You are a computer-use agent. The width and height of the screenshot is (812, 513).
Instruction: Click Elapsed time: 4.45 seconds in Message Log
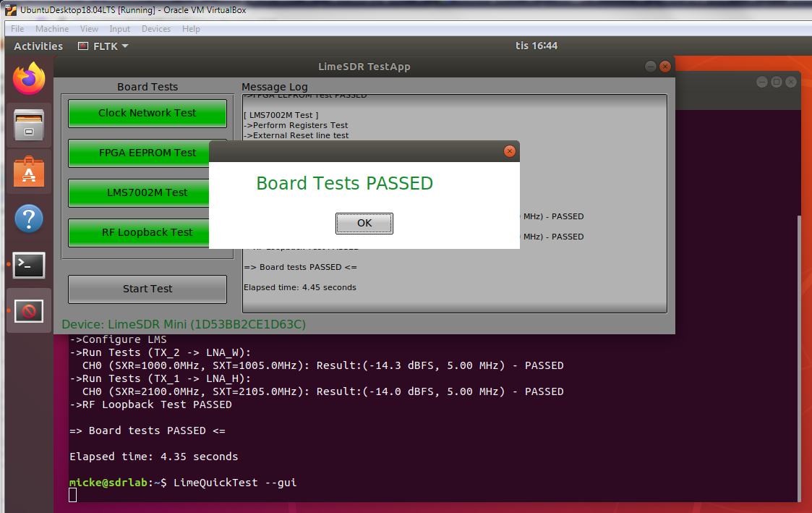300,287
